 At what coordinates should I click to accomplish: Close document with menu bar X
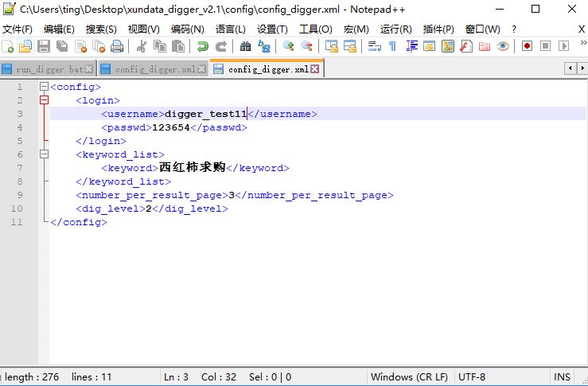tap(582, 29)
